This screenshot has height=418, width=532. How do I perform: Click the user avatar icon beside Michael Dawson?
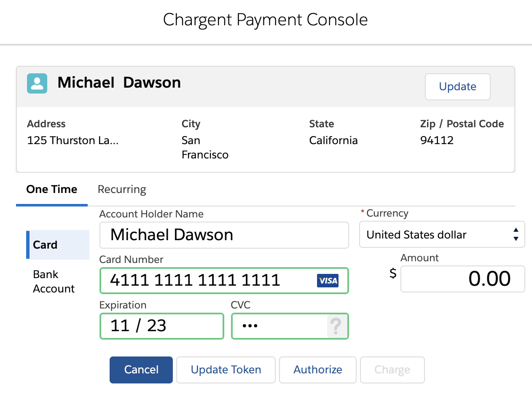(37, 83)
